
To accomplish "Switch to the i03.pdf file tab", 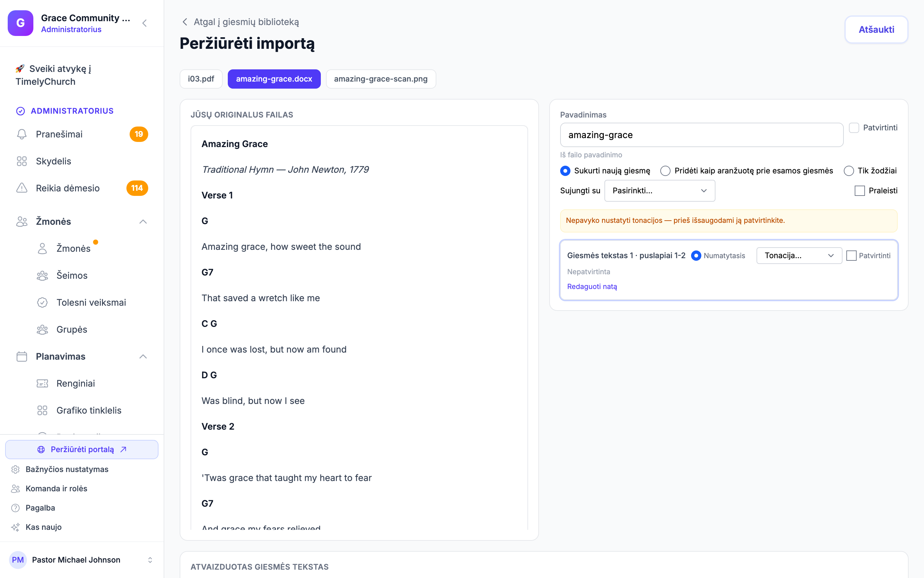I will [x=201, y=79].
